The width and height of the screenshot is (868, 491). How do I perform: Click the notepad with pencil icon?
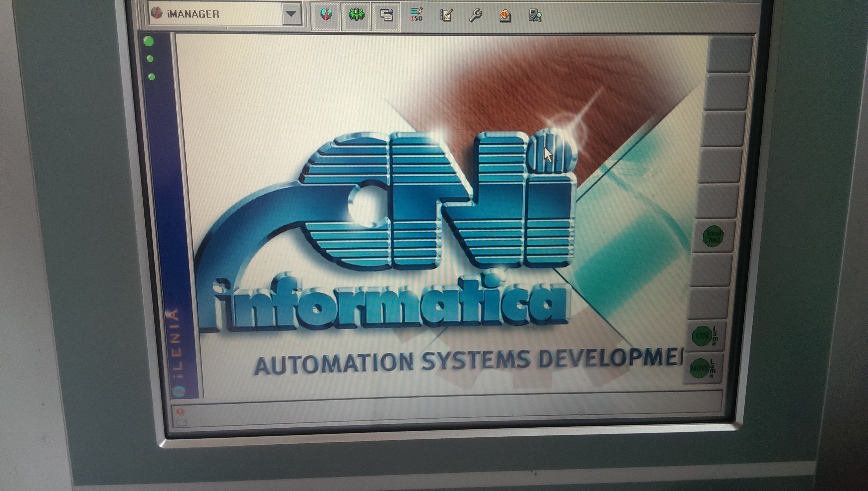pyautogui.click(x=446, y=15)
